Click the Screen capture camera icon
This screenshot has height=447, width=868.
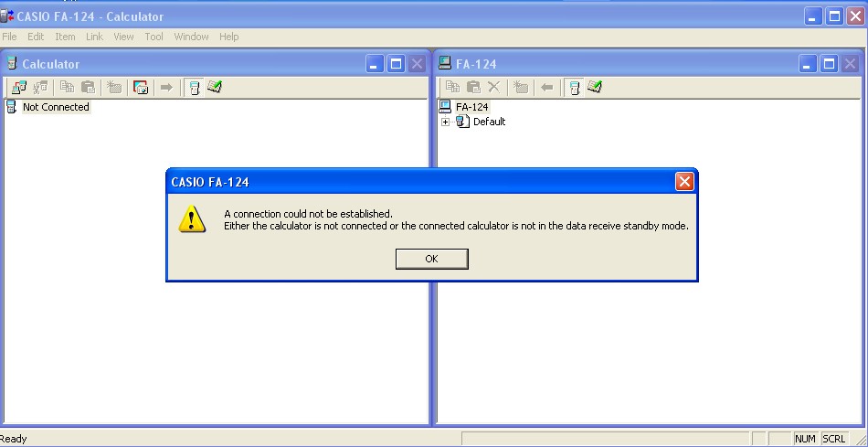pyautogui.click(x=141, y=87)
